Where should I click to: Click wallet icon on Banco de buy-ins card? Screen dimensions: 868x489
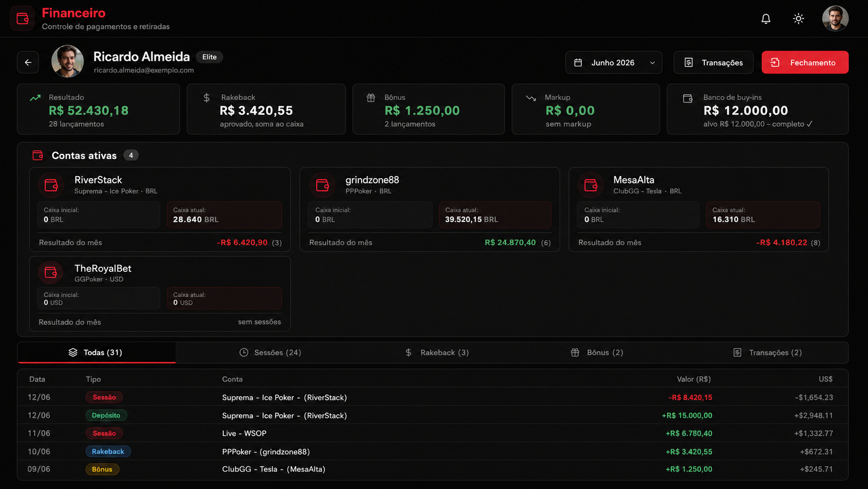click(x=688, y=98)
